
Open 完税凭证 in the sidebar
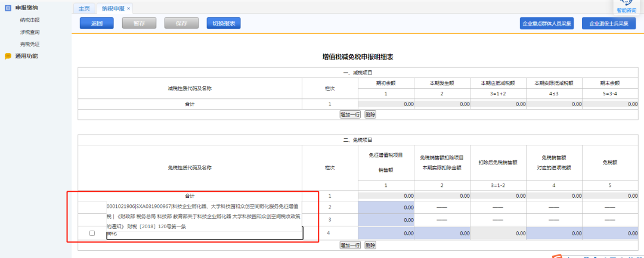(x=30, y=44)
